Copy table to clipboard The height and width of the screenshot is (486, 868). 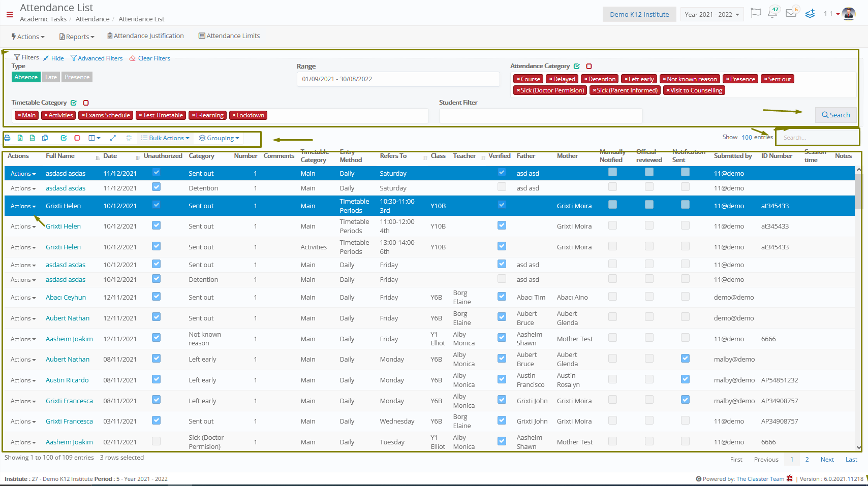click(45, 138)
